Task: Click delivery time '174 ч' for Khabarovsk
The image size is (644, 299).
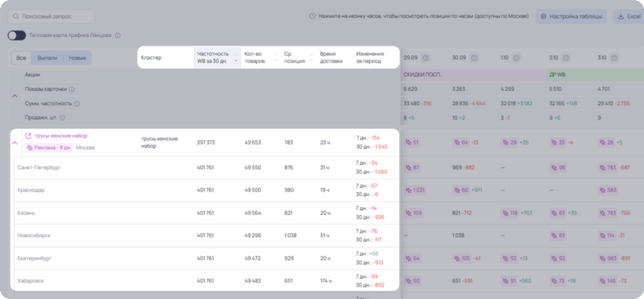Action: [326, 281]
